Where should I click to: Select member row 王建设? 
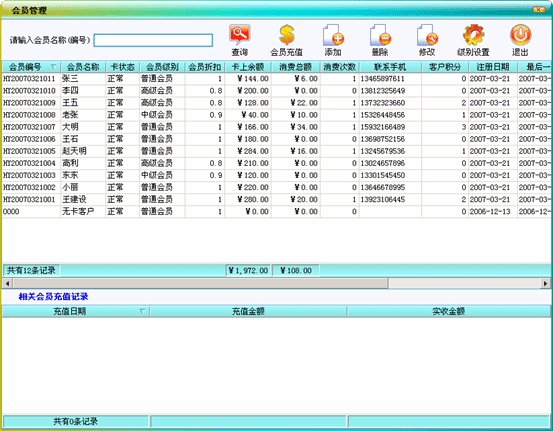[276, 200]
